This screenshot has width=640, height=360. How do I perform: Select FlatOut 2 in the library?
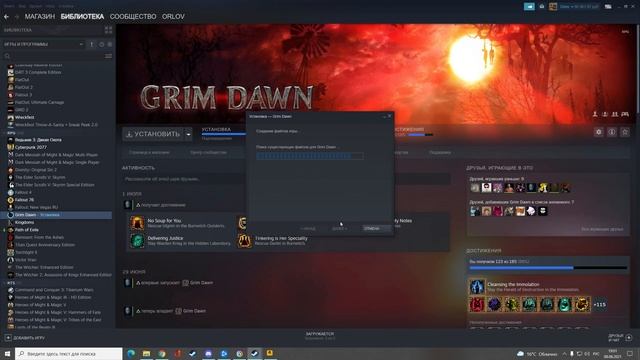click(x=24, y=87)
